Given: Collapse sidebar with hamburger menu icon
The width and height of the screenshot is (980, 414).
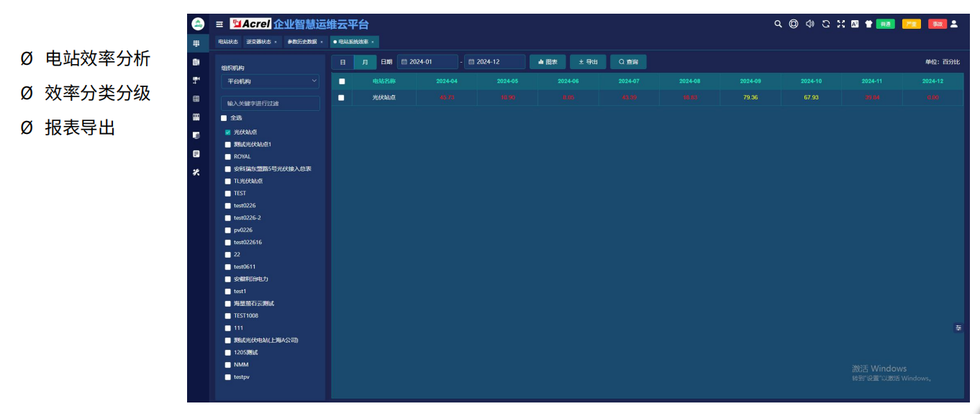Looking at the screenshot, I should pyautogui.click(x=219, y=24).
